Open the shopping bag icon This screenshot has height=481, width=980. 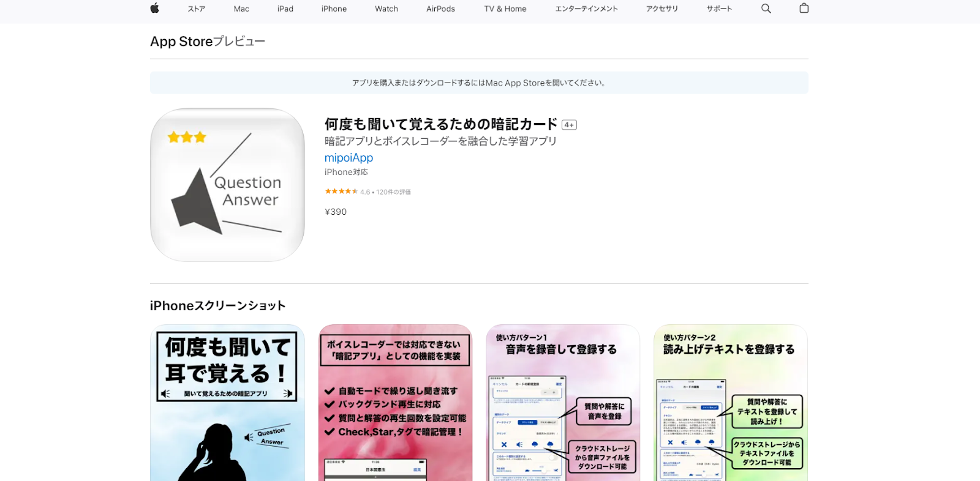pos(804,8)
